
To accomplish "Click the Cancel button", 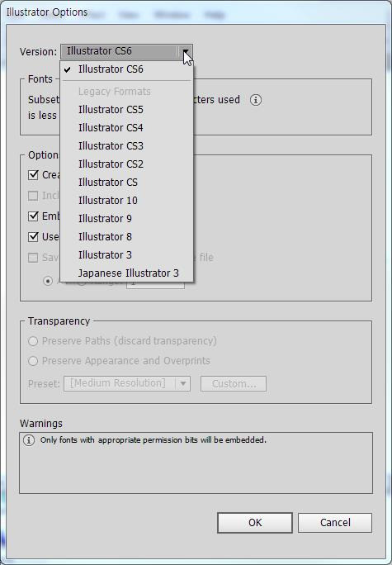I will [335, 523].
